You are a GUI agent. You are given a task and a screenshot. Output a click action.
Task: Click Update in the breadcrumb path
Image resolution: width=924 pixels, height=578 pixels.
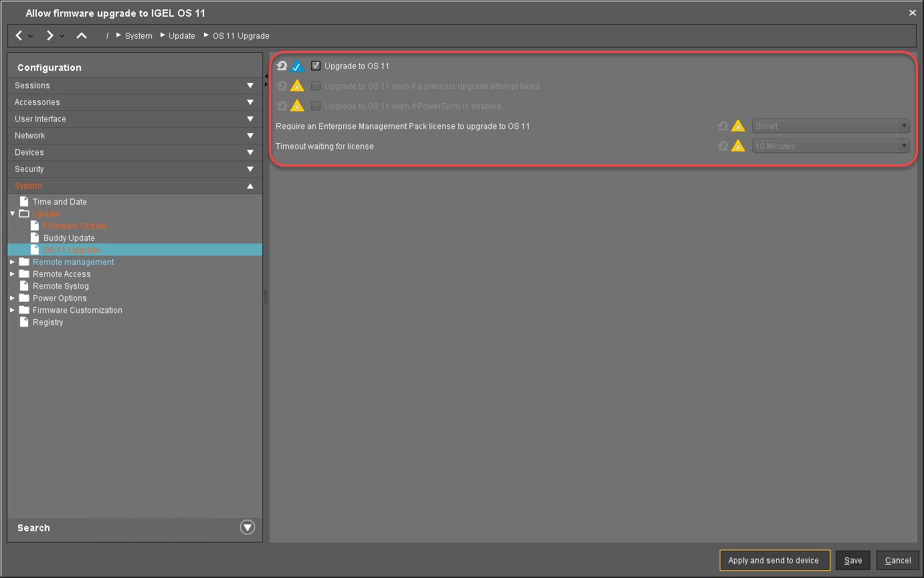(x=181, y=36)
